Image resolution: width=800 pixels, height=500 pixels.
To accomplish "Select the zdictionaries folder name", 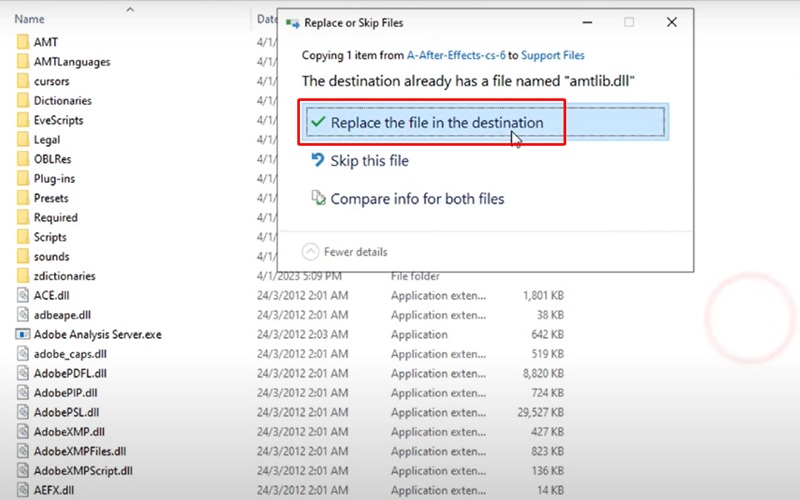I will [x=65, y=276].
